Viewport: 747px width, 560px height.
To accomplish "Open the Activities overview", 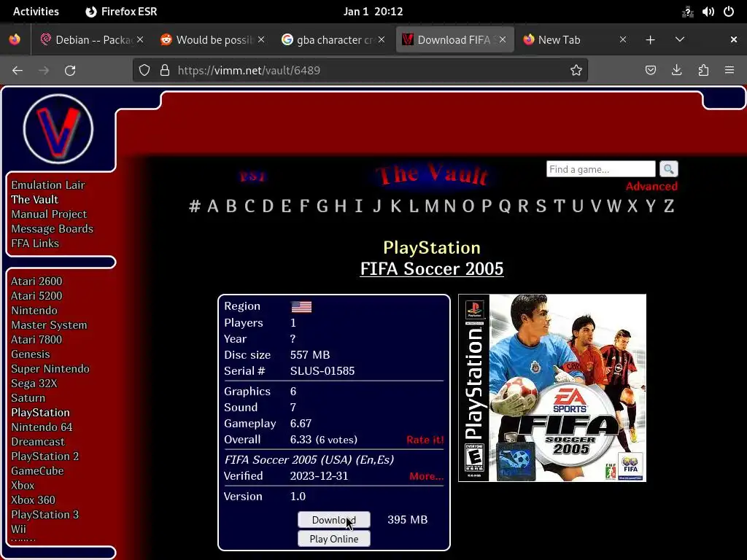I will (36, 12).
